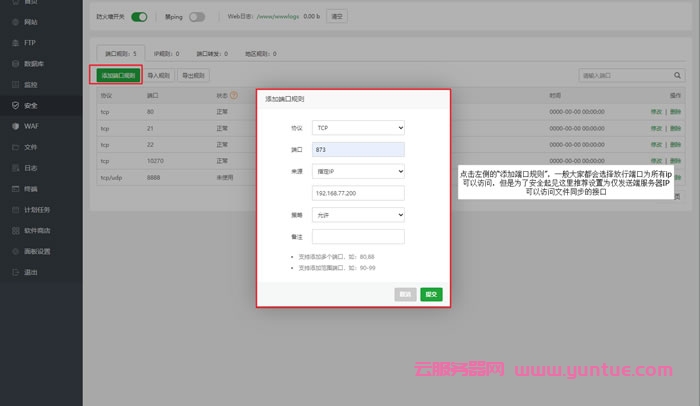Open the 来源 指定IP source dropdown
Screen dimensions: 700x406
click(358, 171)
